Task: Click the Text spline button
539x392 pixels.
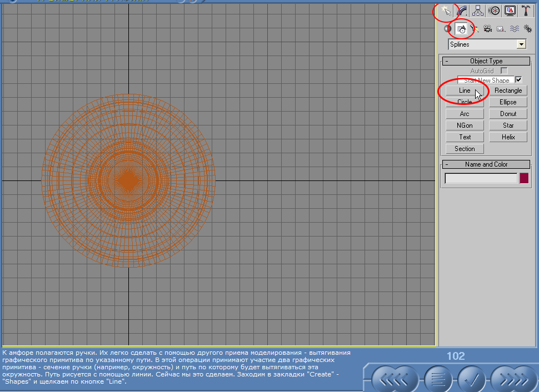Action: click(465, 137)
